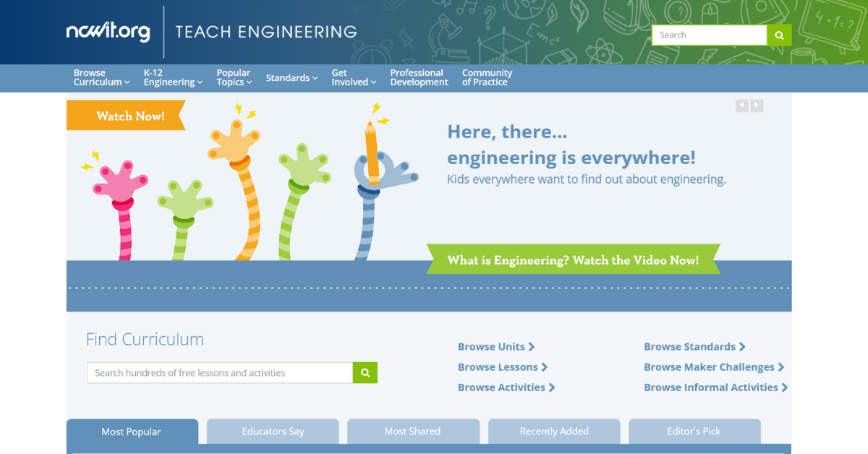Go to previous carousel slide arrow

pyautogui.click(x=742, y=106)
